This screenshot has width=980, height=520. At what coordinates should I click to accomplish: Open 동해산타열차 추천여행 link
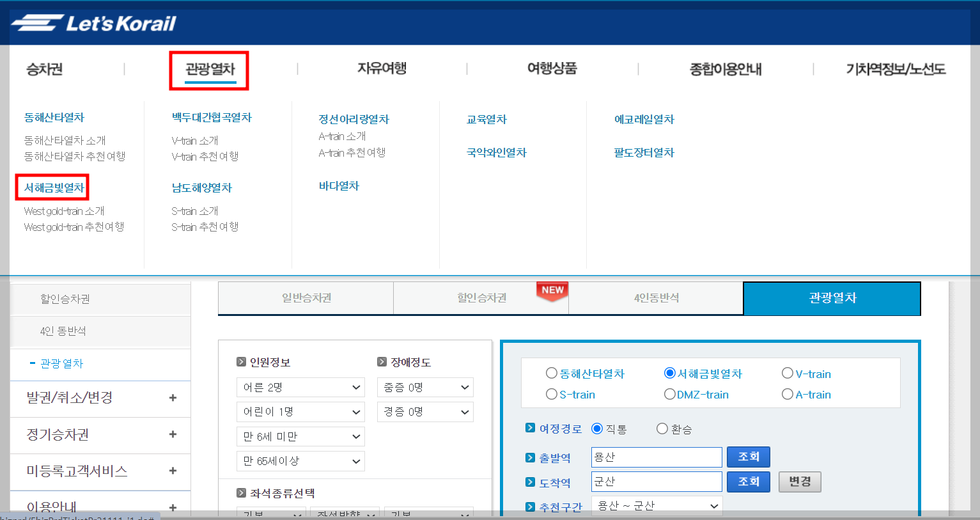[x=74, y=156]
